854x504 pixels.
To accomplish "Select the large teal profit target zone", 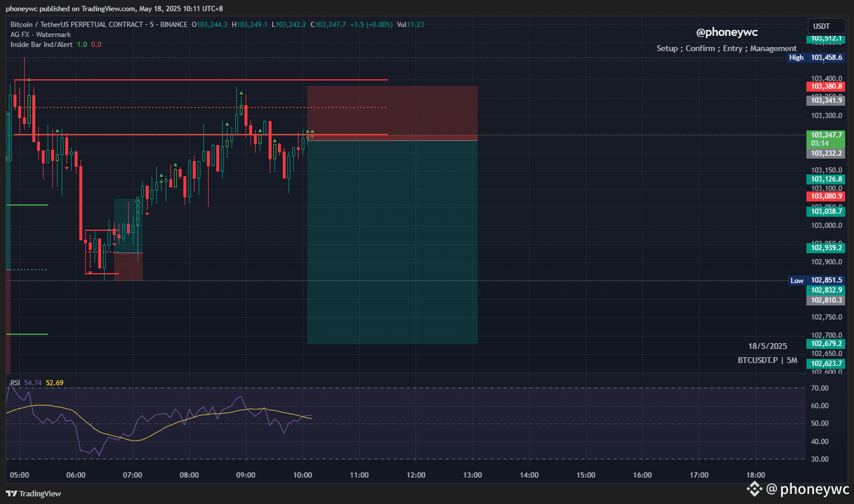I will [x=393, y=243].
